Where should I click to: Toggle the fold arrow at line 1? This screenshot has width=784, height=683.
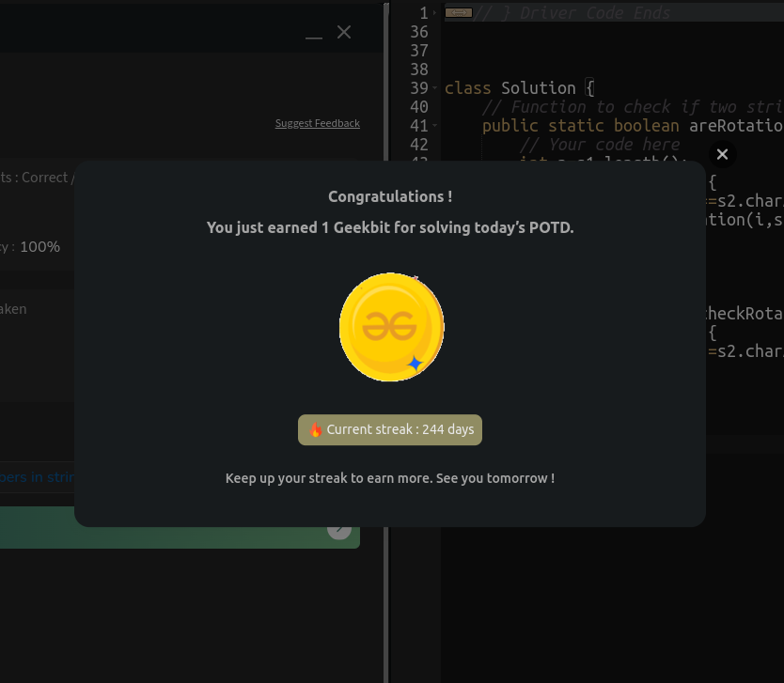[x=434, y=12]
